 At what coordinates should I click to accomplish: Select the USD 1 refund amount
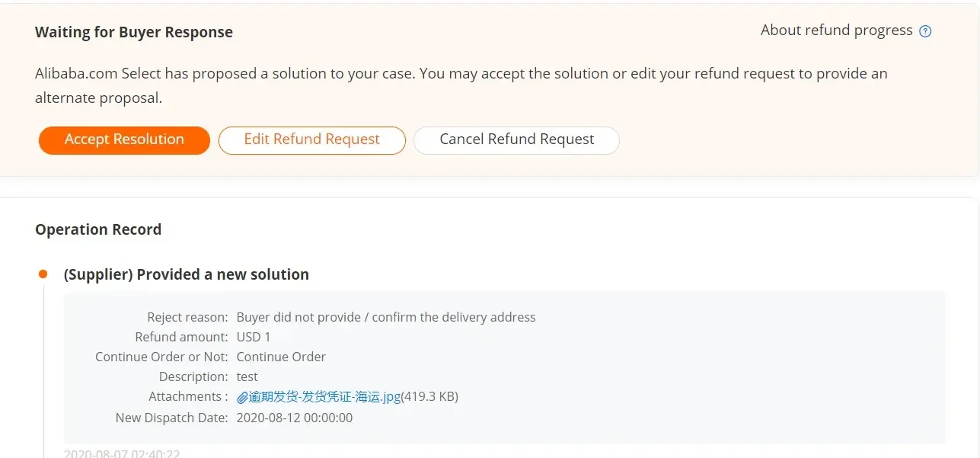254,337
